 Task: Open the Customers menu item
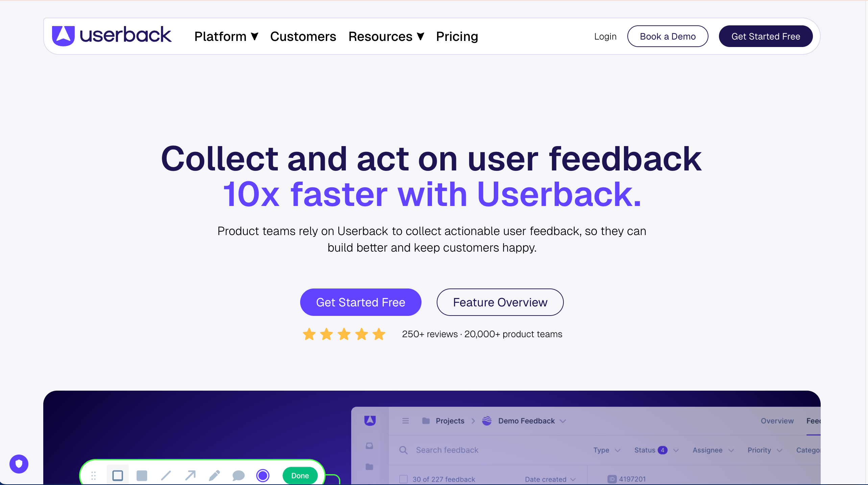point(303,36)
